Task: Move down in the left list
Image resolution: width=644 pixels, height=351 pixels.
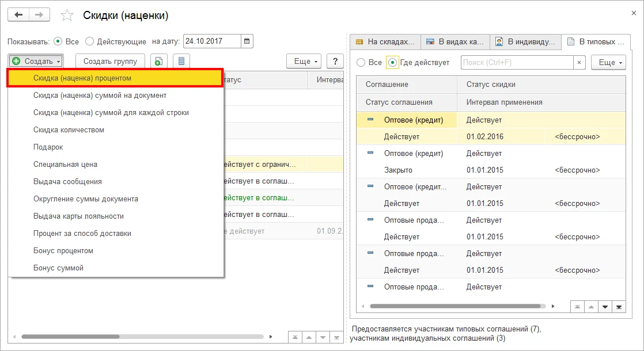Action: 323,337
